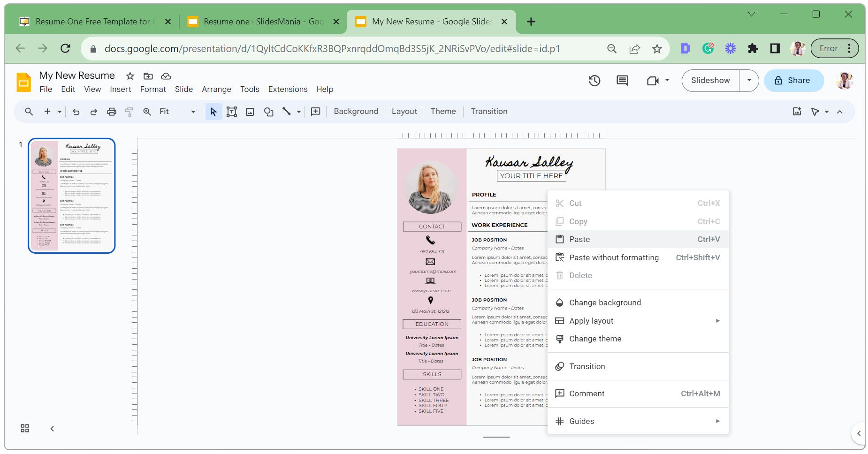Hide the menus with up chevron
Image resolution: width=868 pixels, height=454 pixels.
pos(840,112)
